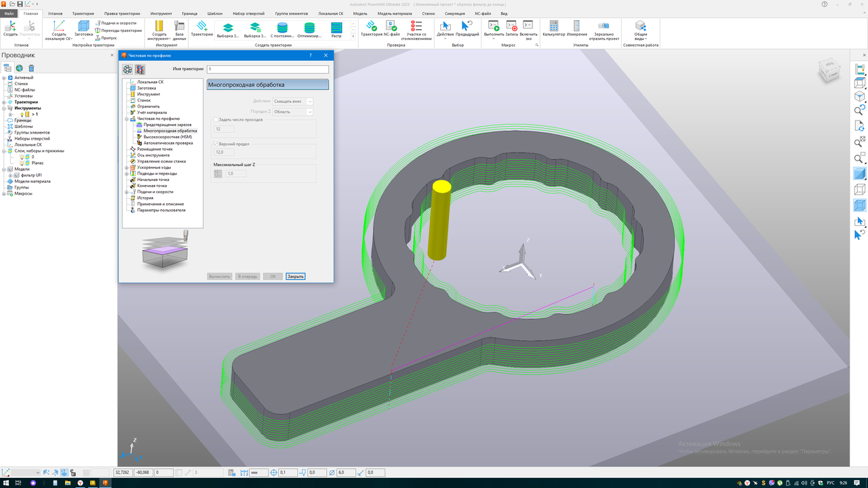Collapse the Инструменты node in Проводник
Image resolution: width=868 pixels, height=488 pixels.
(4, 108)
